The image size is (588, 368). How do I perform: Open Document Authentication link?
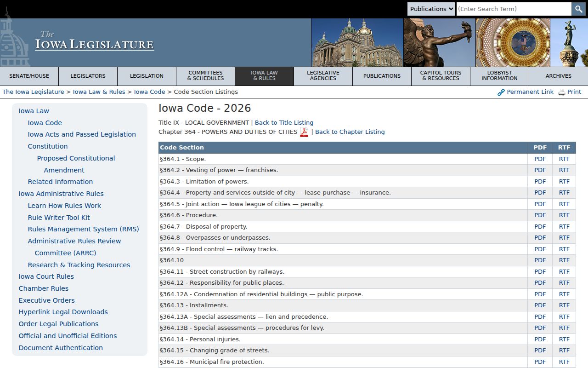click(61, 348)
